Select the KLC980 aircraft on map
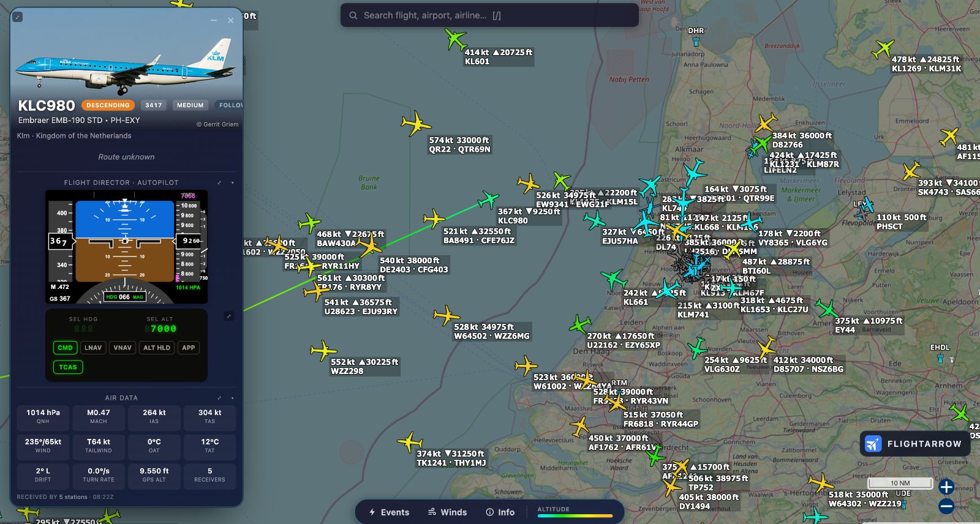The height and width of the screenshot is (524, 980). click(x=488, y=200)
